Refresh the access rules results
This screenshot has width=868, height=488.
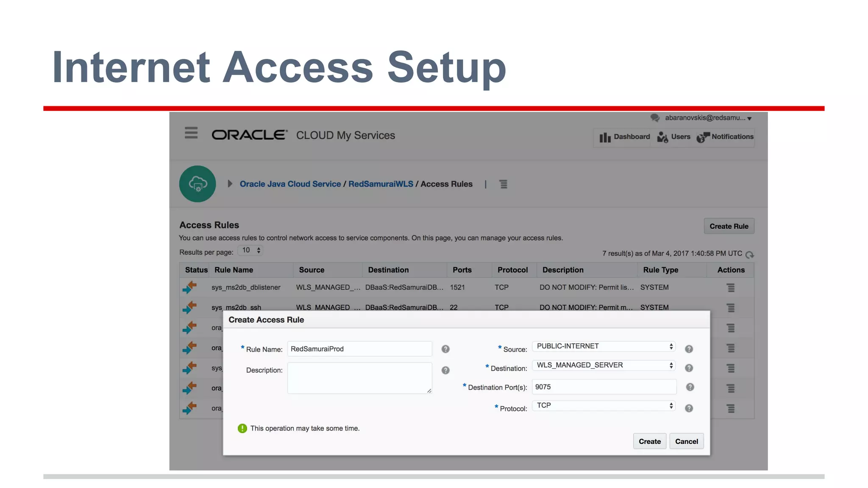tap(750, 254)
